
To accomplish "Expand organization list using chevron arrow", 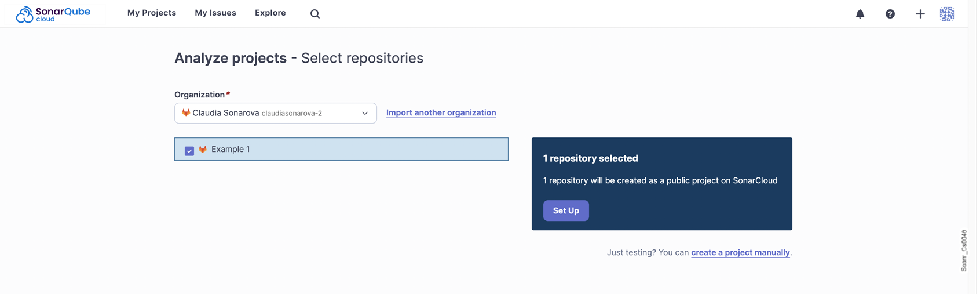I will pos(365,113).
